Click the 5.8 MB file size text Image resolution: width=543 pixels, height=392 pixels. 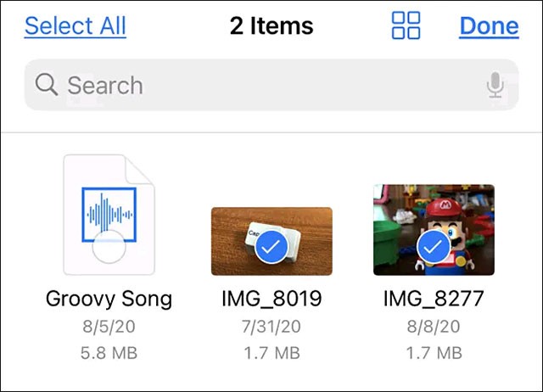tap(109, 352)
